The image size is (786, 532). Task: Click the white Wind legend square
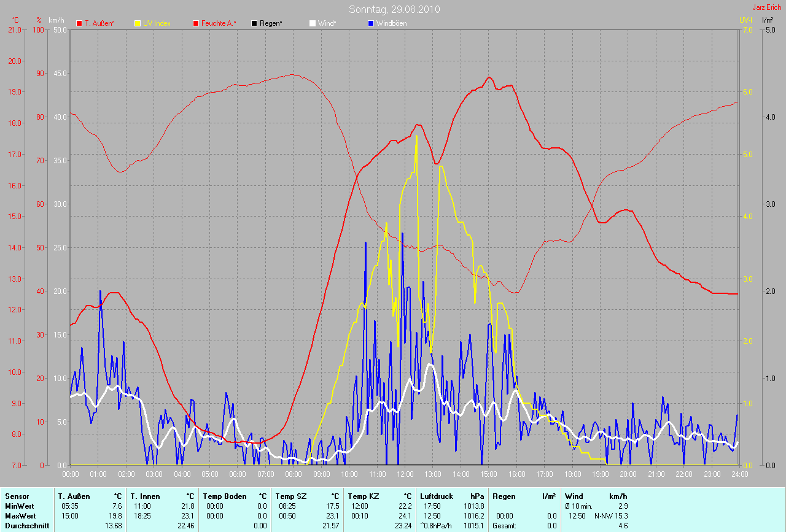[313, 23]
